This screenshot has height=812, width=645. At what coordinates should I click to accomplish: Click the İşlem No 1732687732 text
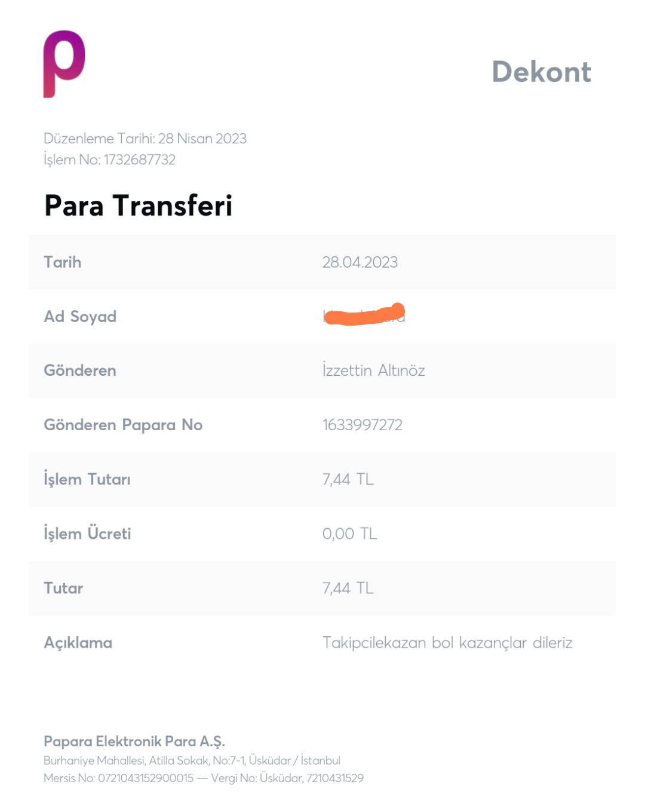(x=110, y=160)
